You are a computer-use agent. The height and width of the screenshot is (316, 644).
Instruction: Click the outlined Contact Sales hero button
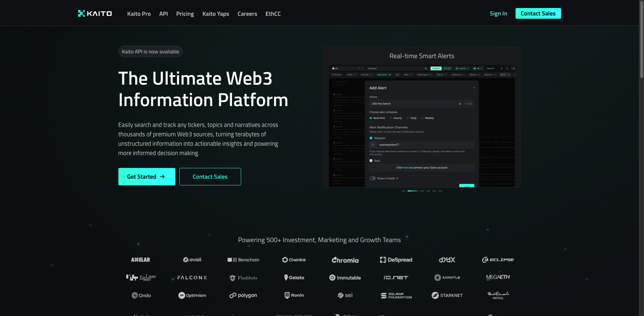point(210,177)
